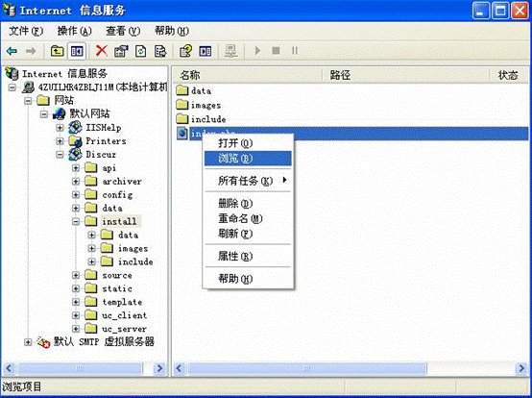Click the Back arrow toolbar icon
Screen dimensions: 532x398
[12, 51]
